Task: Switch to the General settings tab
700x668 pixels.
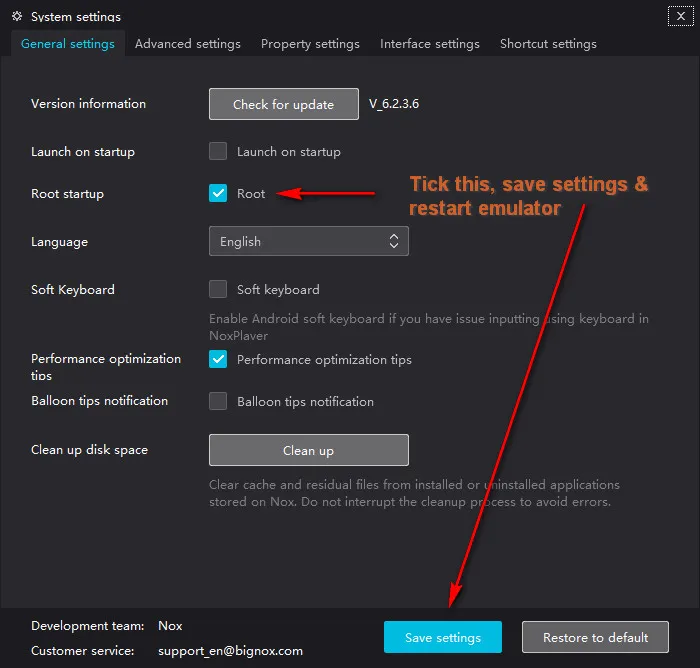Action: click(x=68, y=44)
